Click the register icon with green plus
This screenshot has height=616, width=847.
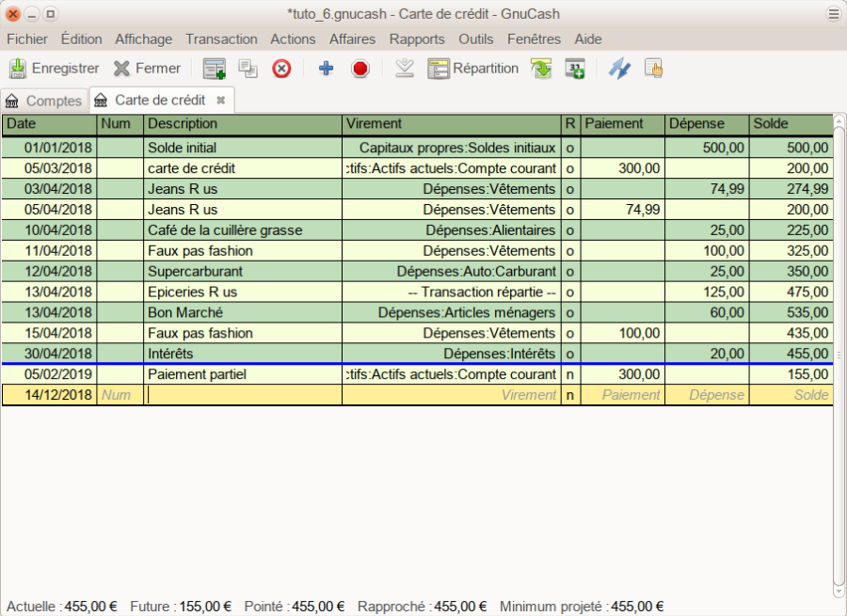[x=215, y=69]
